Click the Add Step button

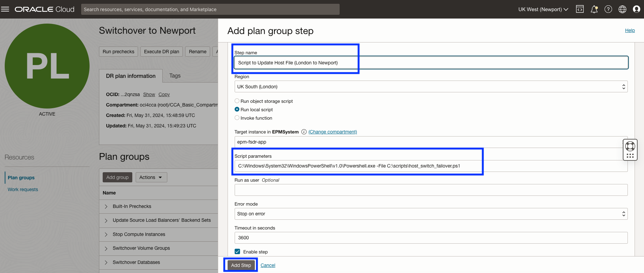[x=241, y=265]
